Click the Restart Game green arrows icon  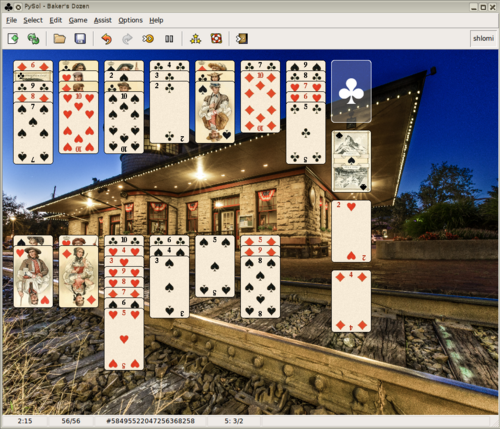(x=33, y=39)
